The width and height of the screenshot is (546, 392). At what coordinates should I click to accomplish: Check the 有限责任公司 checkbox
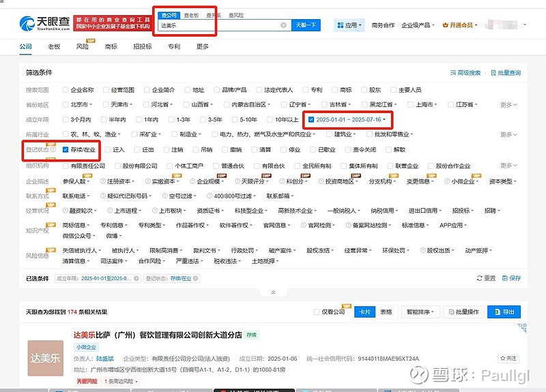(65, 166)
